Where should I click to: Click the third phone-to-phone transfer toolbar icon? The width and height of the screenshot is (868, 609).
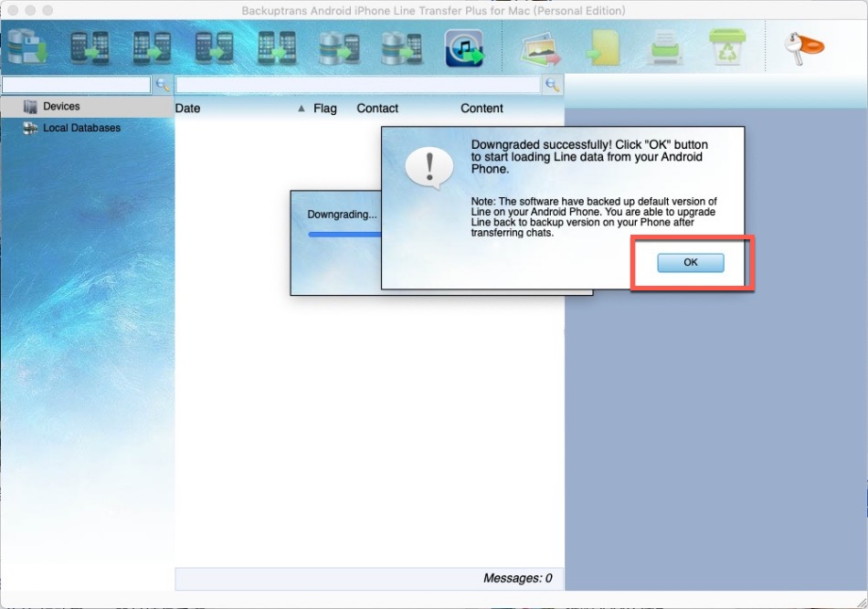(214, 47)
